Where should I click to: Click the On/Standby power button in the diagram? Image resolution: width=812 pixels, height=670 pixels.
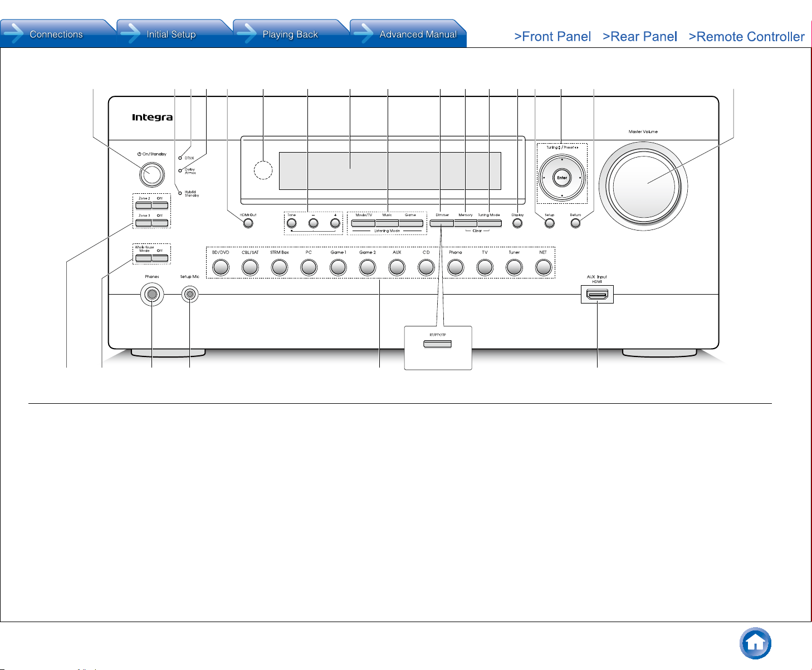151,174
